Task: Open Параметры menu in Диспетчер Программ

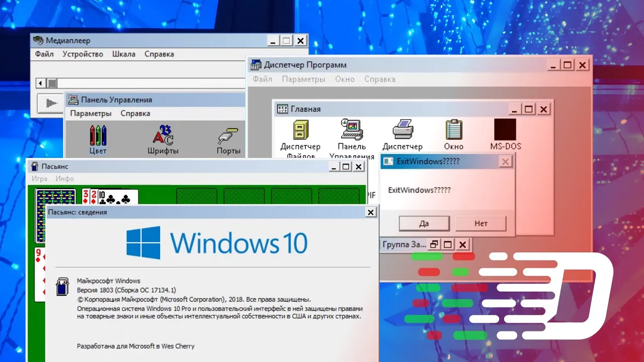Action: (303, 79)
